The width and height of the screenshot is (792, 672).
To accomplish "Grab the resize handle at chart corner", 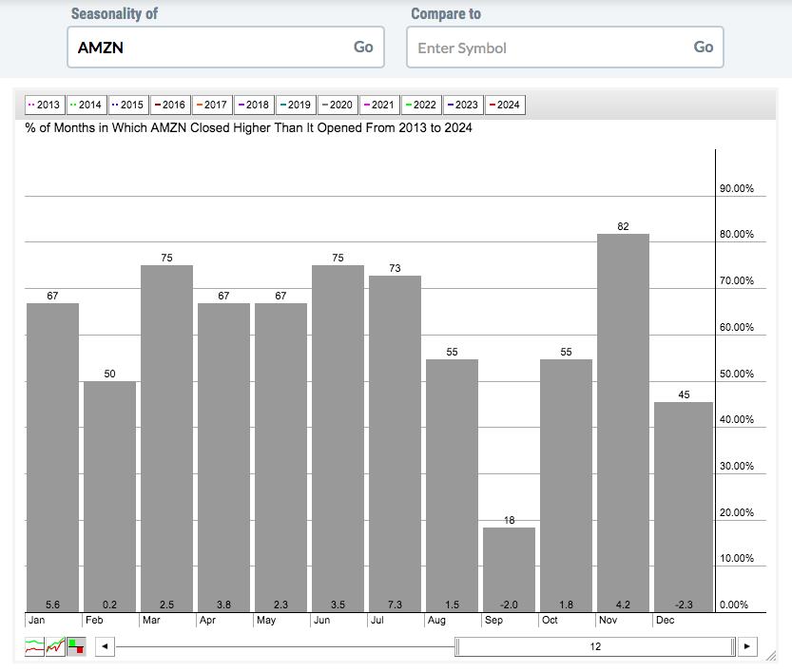I will 771,655.
